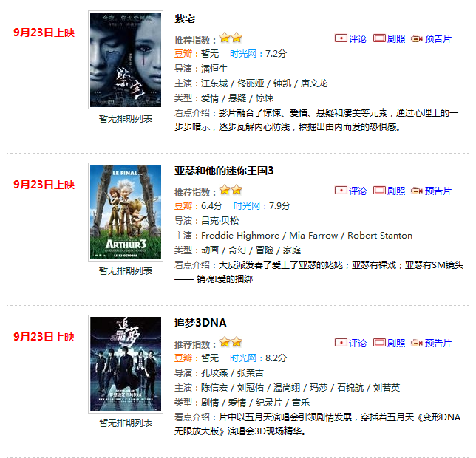Open the Arthur 3 movie poster

point(126,212)
